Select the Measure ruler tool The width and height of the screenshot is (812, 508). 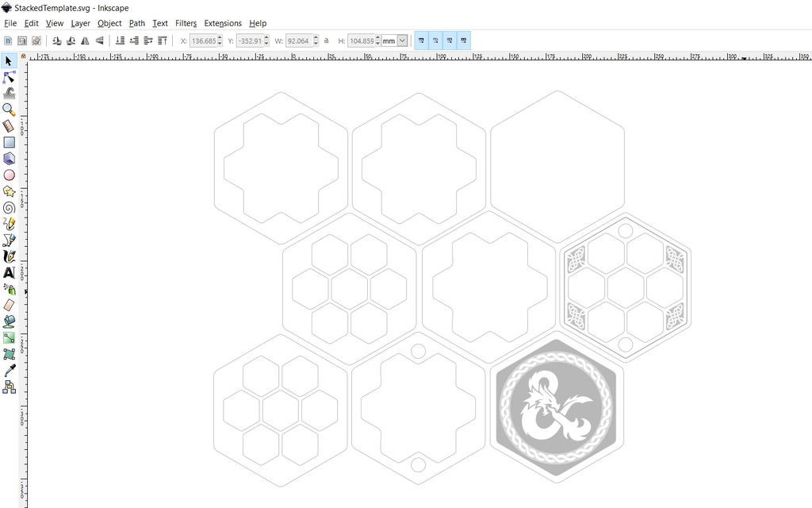click(9, 126)
